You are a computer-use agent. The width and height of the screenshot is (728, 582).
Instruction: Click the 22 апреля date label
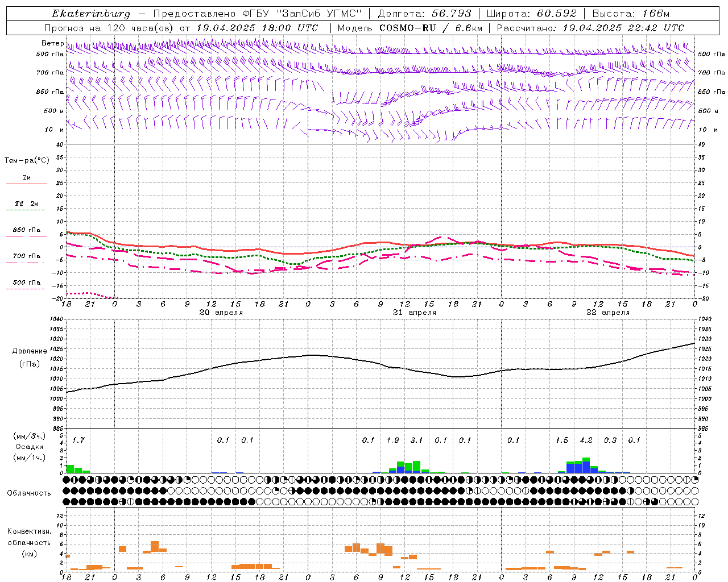click(608, 313)
